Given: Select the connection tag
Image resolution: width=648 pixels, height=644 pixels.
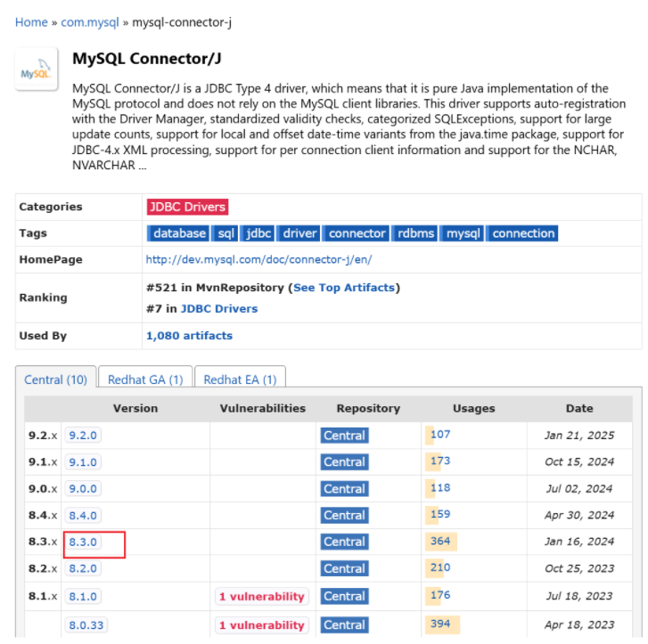Looking at the screenshot, I should (522, 233).
